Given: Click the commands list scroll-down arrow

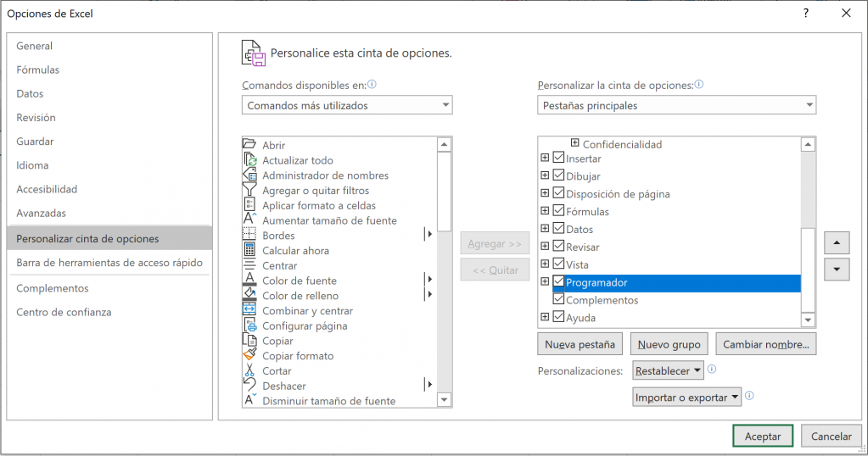Looking at the screenshot, I should [x=444, y=399].
